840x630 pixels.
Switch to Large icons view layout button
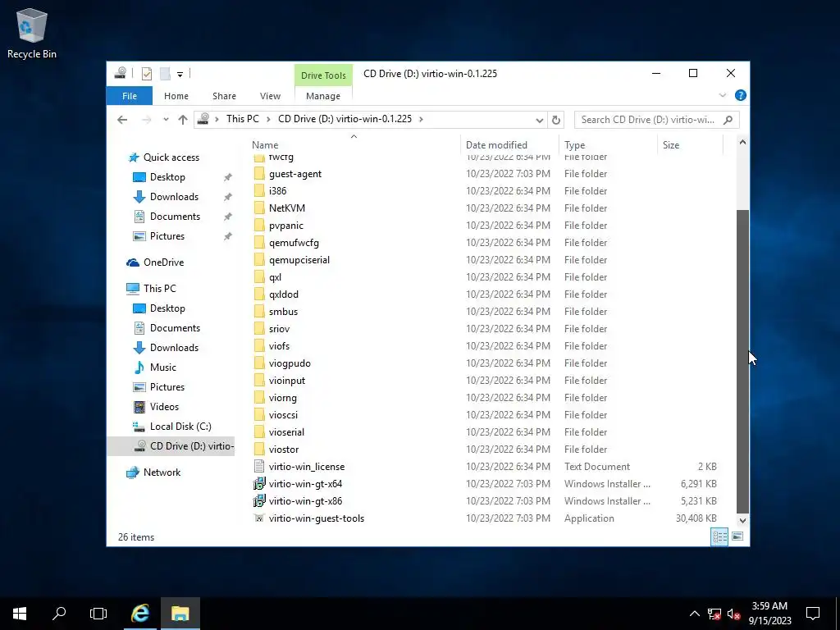coord(737,536)
